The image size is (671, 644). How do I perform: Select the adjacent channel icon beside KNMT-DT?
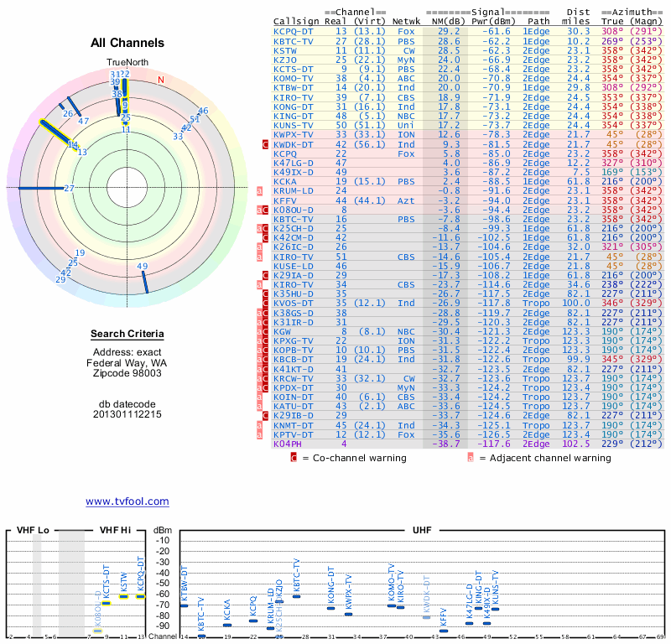[x=261, y=425]
